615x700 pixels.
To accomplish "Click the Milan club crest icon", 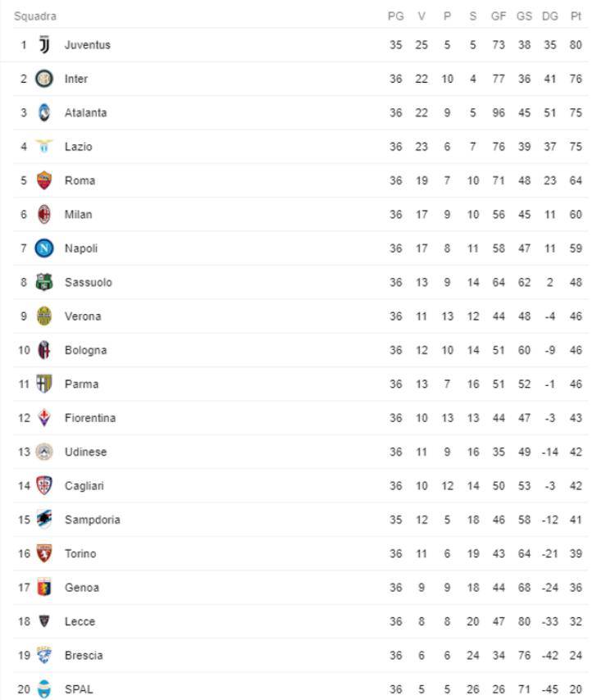I will pyautogui.click(x=44, y=215).
